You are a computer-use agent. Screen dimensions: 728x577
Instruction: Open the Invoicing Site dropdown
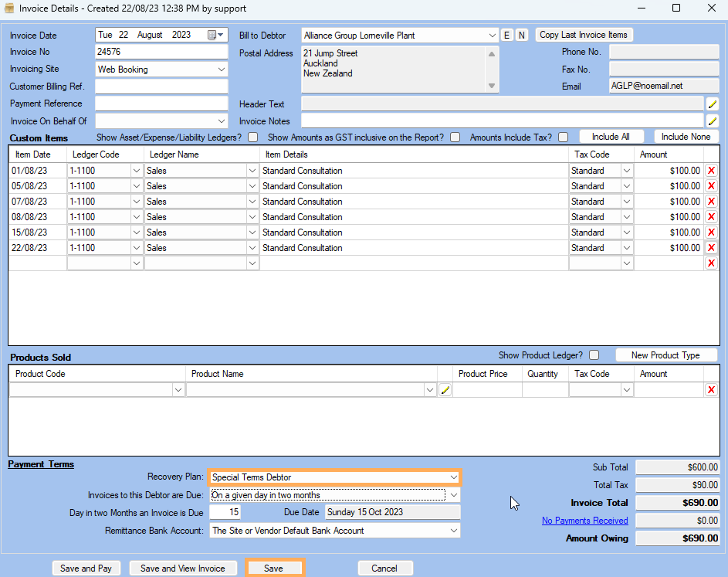pyautogui.click(x=222, y=70)
